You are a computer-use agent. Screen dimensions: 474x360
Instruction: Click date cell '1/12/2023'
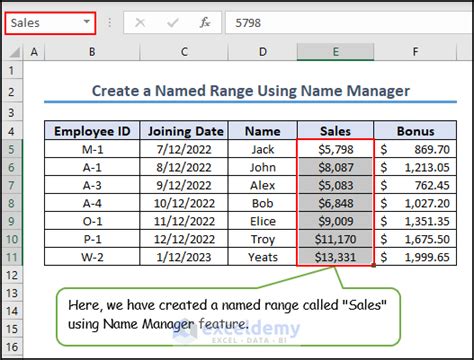pyautogui.click(x=184, y=257)
